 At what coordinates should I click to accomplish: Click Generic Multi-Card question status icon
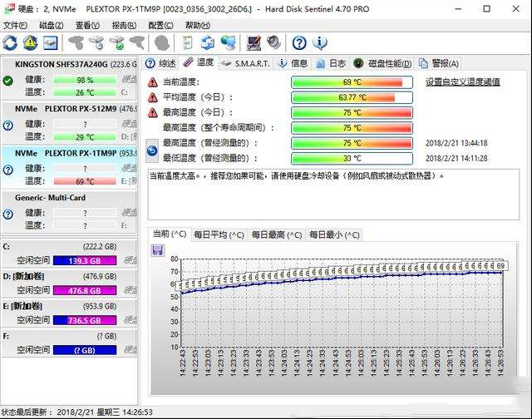coord(7,214)
